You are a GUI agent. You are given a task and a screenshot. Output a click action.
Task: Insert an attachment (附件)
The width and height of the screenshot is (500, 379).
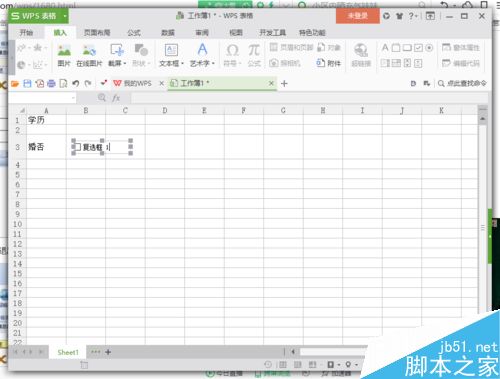pos(329,63)
